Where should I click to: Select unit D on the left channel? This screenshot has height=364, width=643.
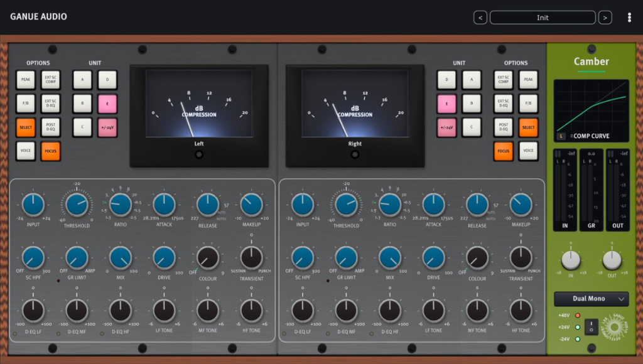tap(107, 80)
